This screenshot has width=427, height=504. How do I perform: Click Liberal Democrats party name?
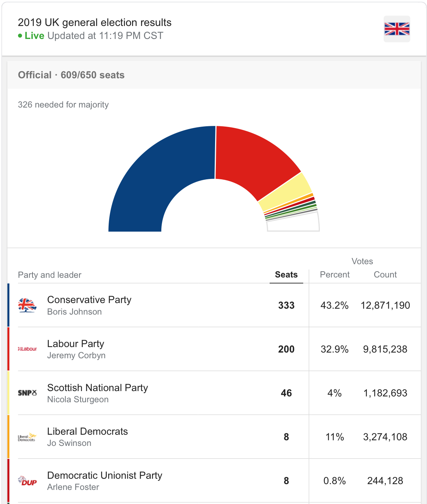coord(87,431)
